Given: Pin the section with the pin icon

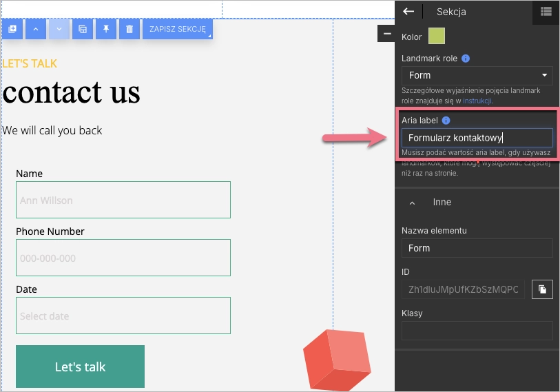Looking at the screenshot, I should [x=106, y=29].
